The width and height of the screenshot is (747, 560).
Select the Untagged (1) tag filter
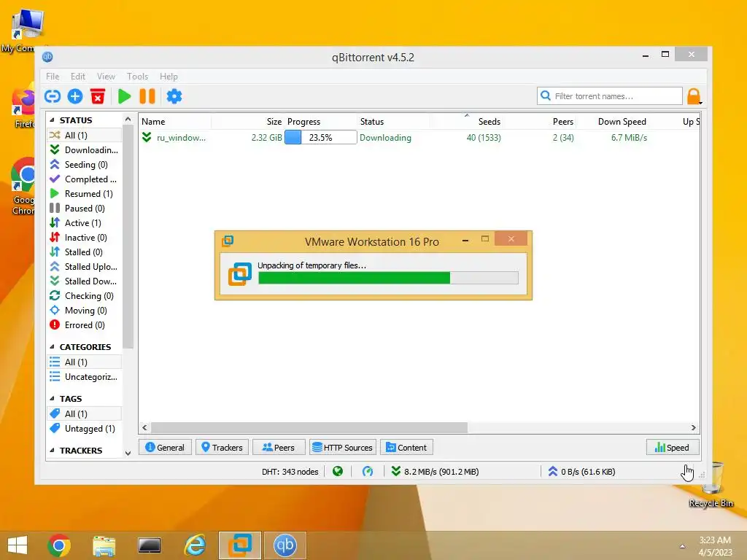coord(85,429)
